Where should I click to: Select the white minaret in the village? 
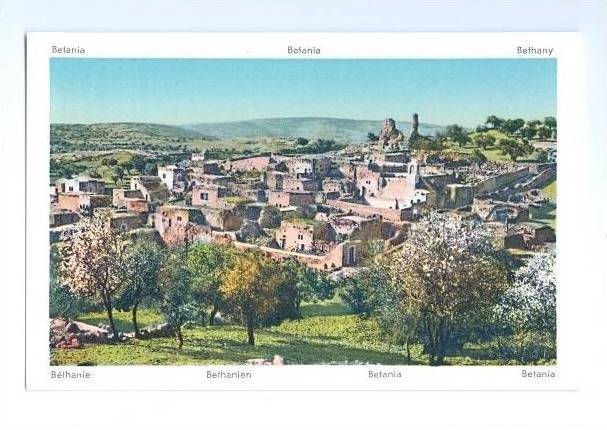point(413,174)
